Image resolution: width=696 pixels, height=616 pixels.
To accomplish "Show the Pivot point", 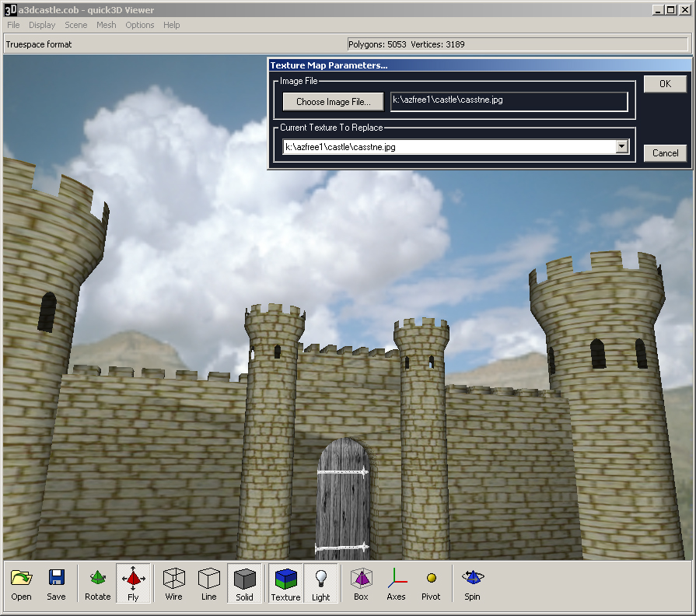I will tap(431, 584).
